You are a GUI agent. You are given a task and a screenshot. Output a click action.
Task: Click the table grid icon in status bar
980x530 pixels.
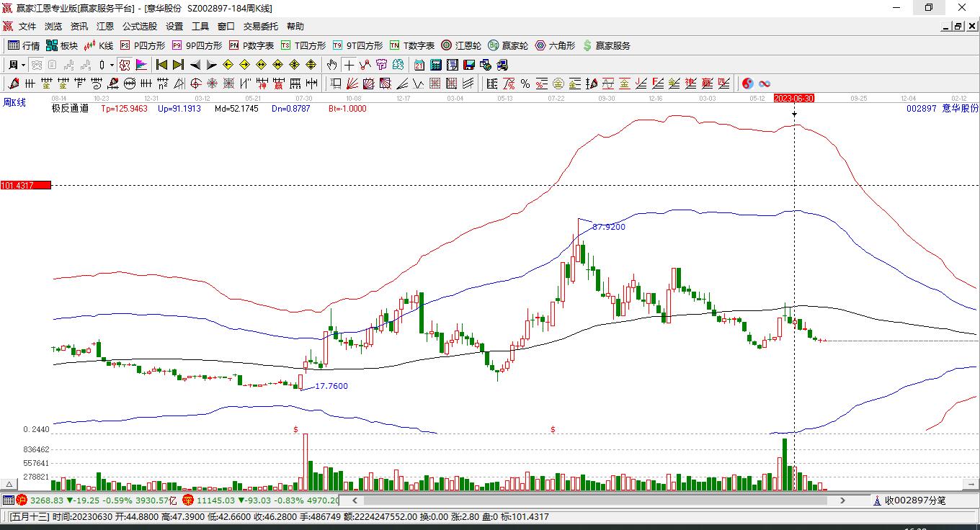[8, 500]
